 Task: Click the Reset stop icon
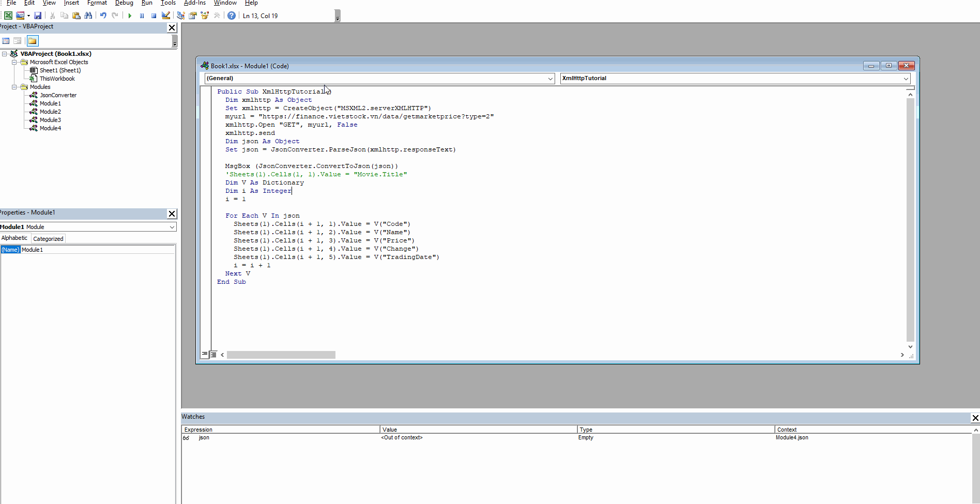(x=154, y=16)
